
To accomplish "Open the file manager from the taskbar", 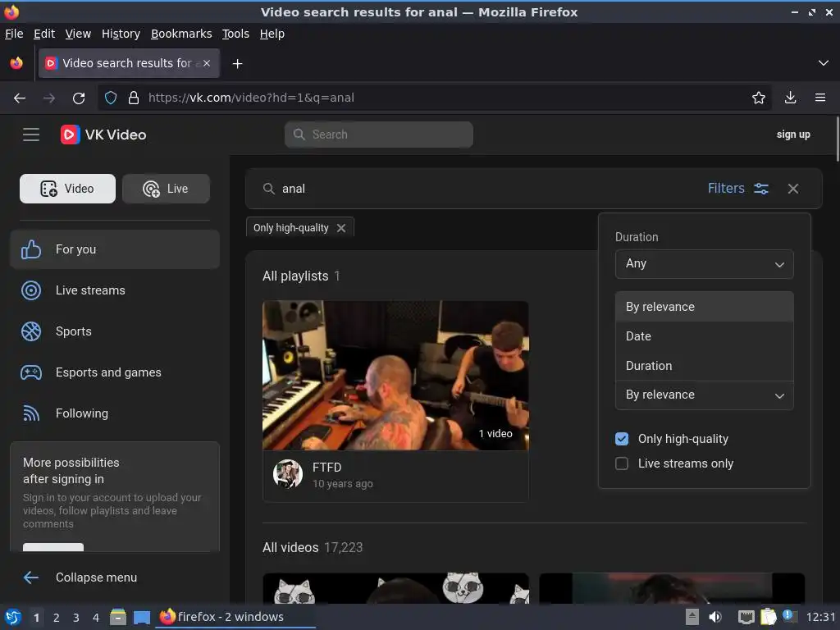I will pos(118,617).
